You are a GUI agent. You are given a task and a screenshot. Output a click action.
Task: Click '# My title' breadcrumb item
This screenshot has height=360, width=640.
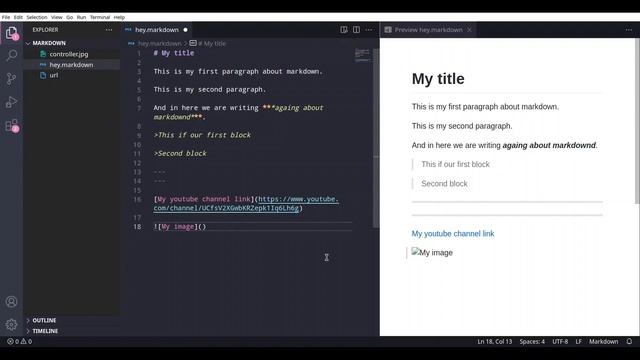[x=211, y=43]
